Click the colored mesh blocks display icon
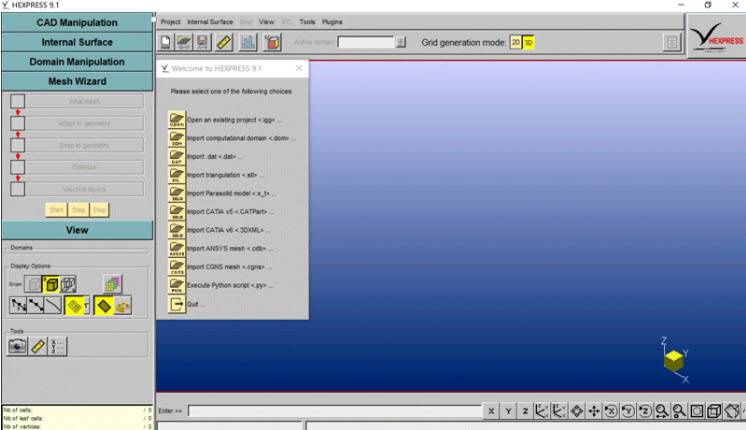This screenshot has height=430, width=746. pos(112,284)
